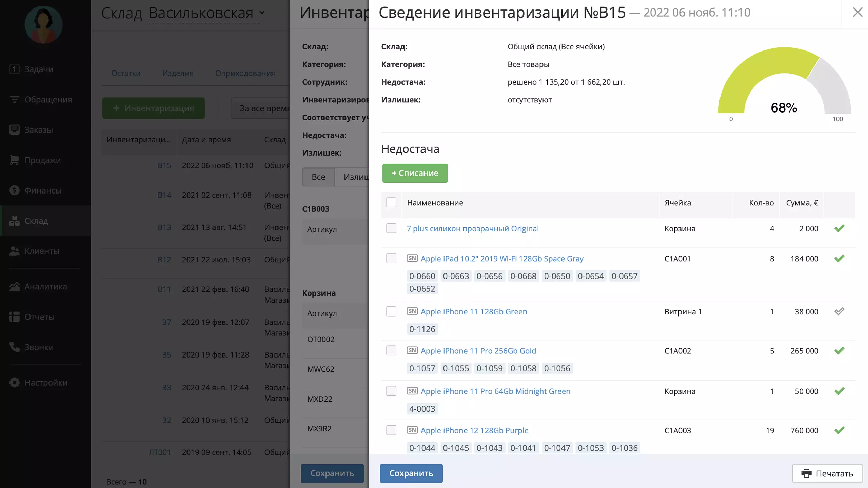Open inventory ЛТ001 in the list

click(160, 452)
